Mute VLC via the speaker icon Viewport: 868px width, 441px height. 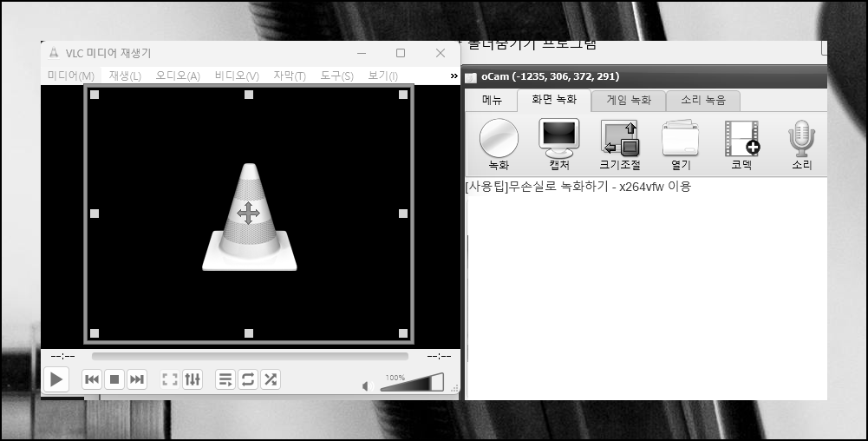pos(367,385)
